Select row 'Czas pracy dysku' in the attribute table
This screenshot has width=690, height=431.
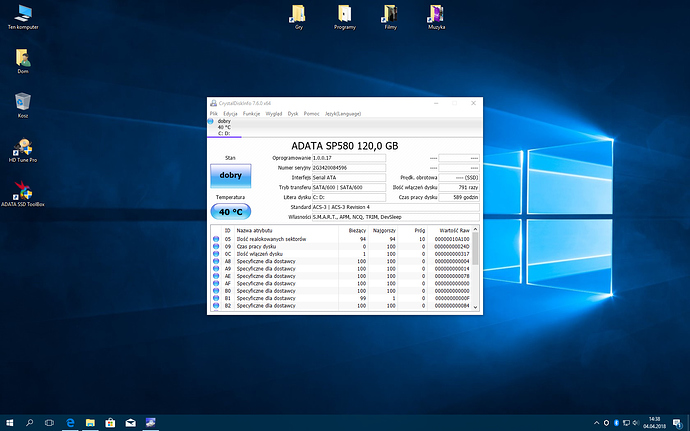tap(341, 247)
